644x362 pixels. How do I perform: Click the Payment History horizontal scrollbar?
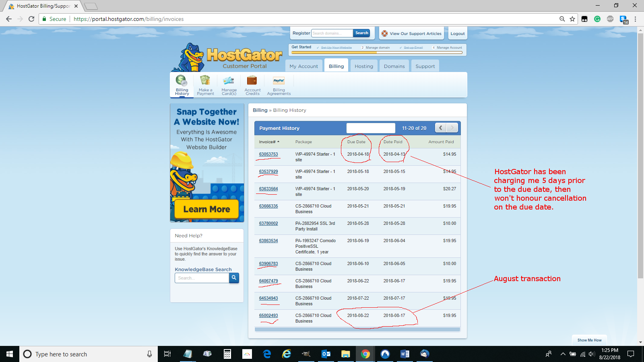pyautogui.click(x=357, y=329)
